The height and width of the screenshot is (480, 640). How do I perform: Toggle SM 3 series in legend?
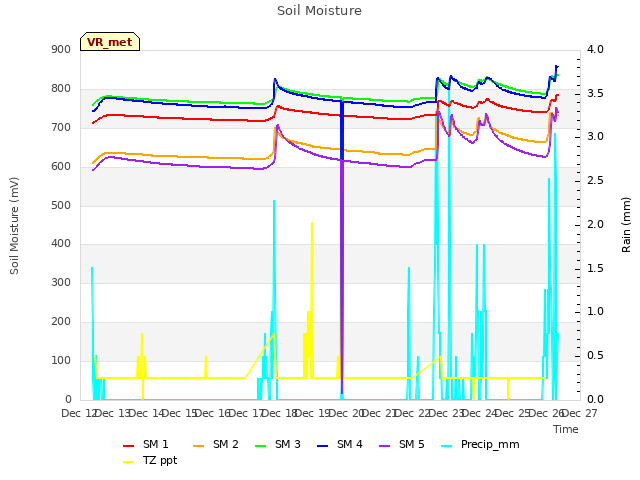point(278,444)
